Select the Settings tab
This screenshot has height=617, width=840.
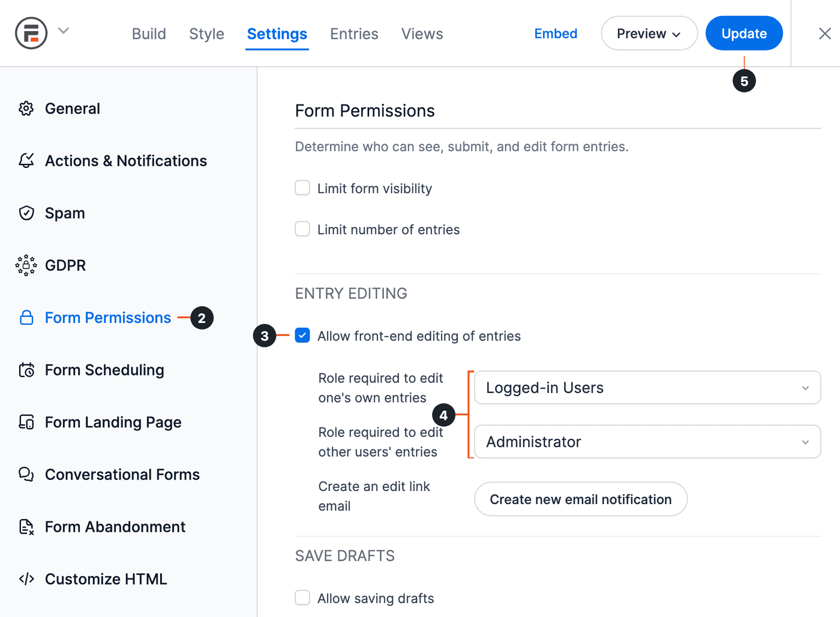tap(277, 34)
